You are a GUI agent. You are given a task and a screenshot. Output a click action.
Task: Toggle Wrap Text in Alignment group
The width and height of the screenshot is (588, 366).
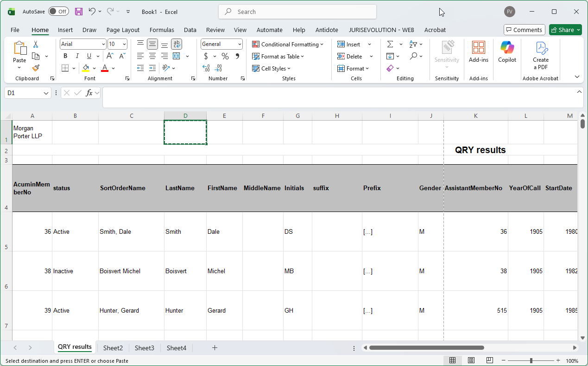177,44
